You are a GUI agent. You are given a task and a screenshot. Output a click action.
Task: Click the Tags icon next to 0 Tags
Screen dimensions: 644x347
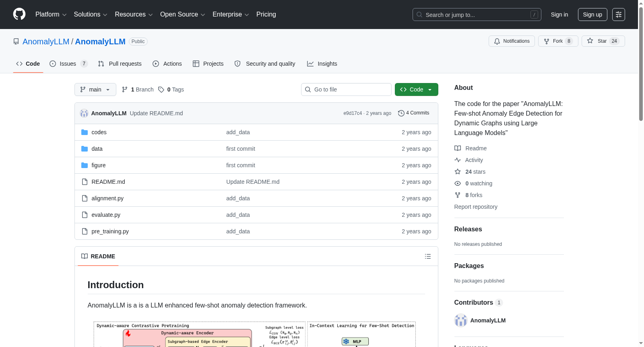161,89
